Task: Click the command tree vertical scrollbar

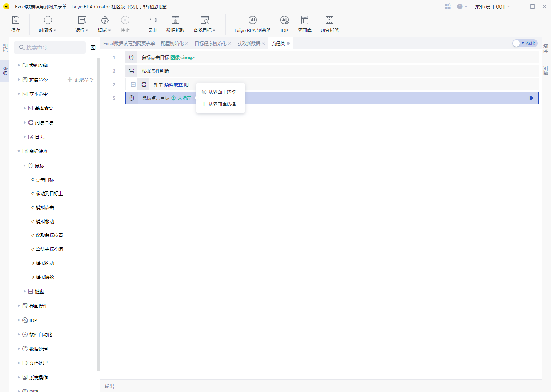Action: (98, 215)
